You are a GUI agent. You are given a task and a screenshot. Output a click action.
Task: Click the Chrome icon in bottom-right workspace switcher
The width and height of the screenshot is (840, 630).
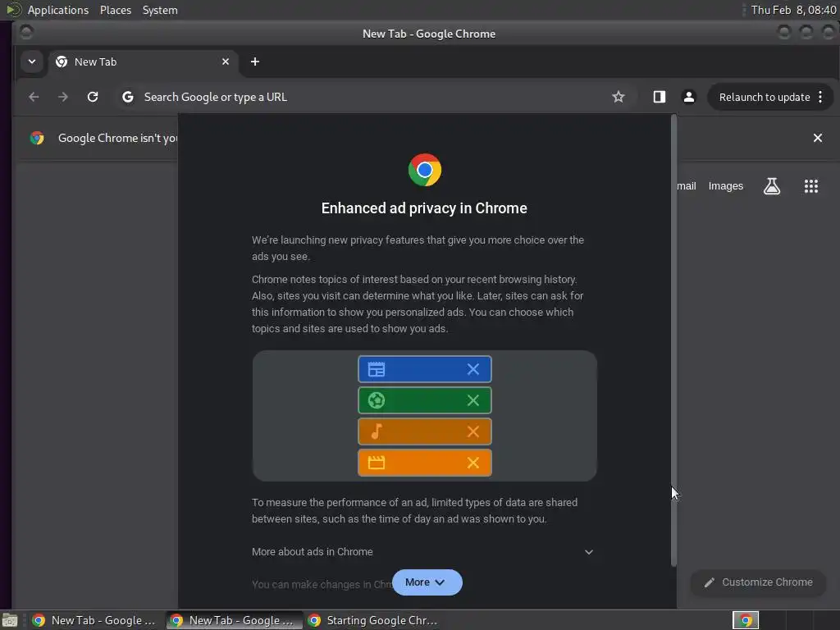746,620
